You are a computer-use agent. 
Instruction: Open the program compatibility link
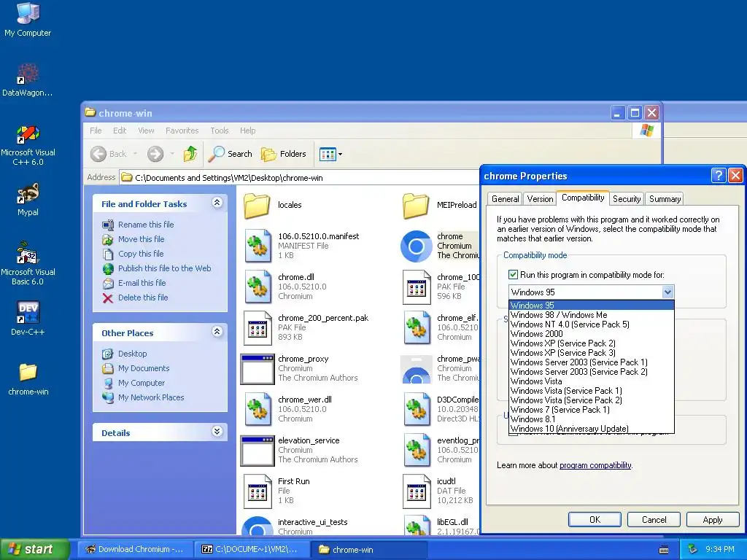(x=595, y=465)
